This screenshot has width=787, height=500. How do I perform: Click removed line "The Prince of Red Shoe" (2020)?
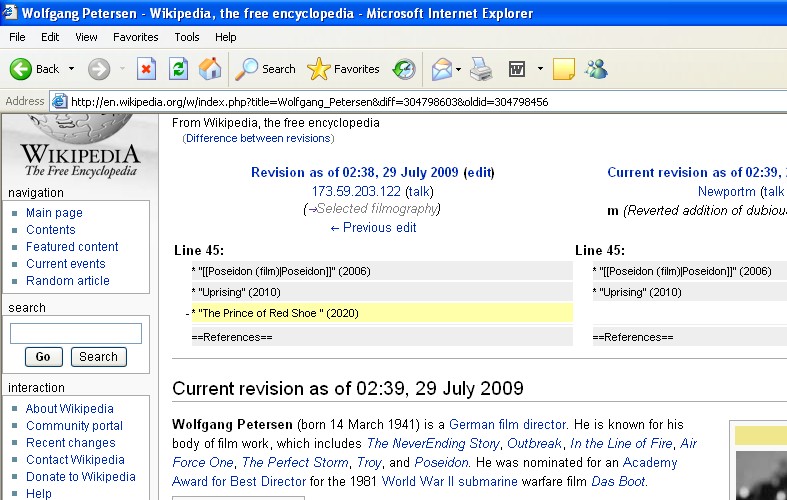click(381, 313)
